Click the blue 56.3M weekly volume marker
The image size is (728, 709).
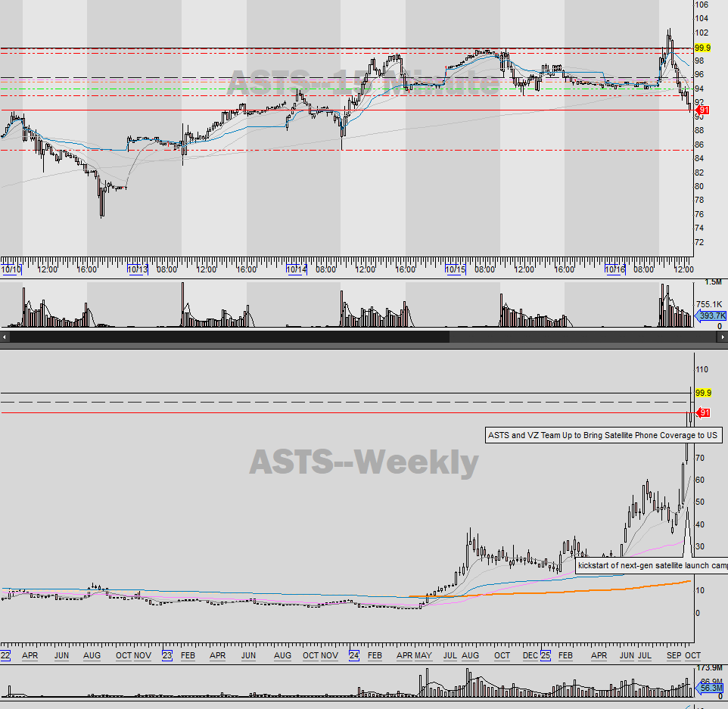710,688
